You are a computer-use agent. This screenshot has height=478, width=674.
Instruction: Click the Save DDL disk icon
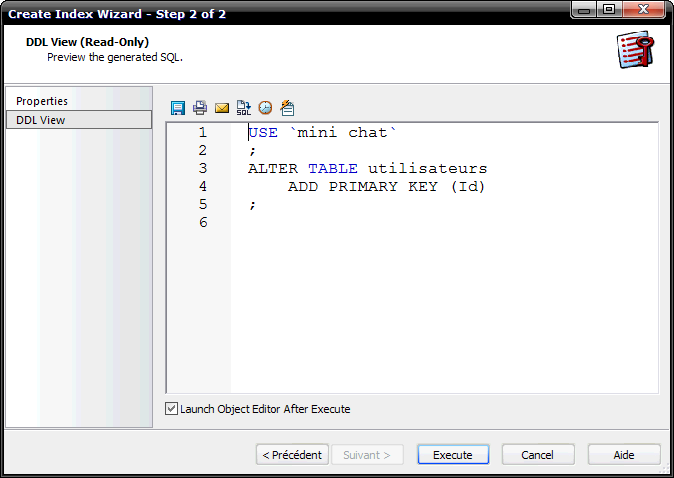(x=178, y=107)
